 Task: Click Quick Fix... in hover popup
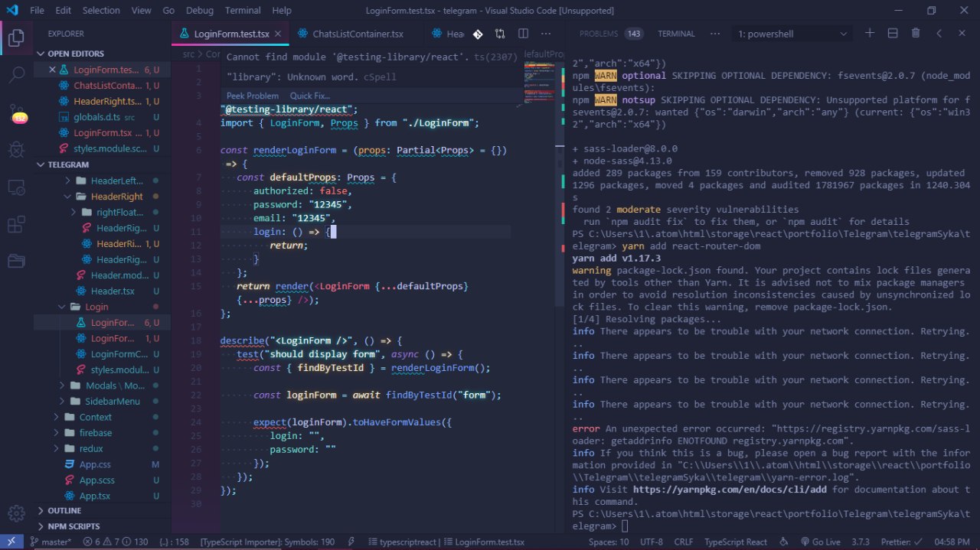click(x=310, y=96)
